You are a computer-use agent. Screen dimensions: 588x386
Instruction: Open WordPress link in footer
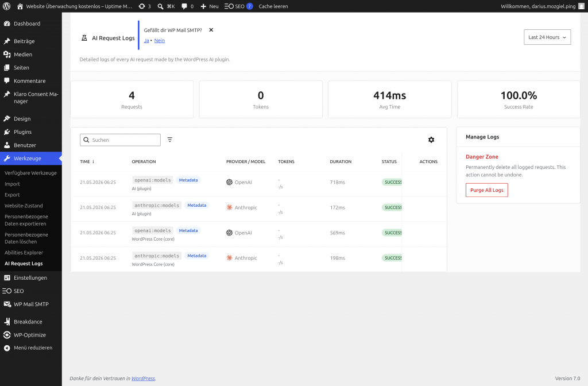pyautogui.click(x=143, y=379)
